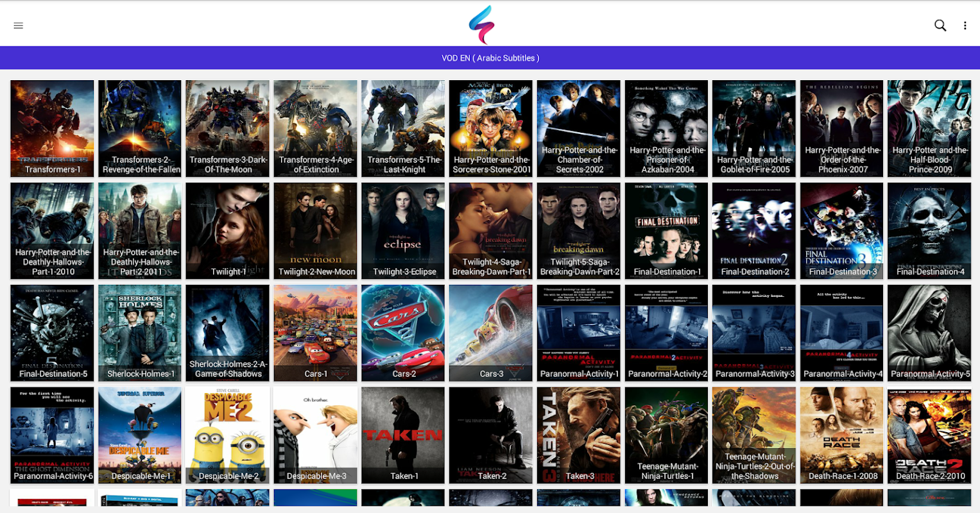Choose Transformers-5-The-Last-Knight
This screenshot has width=980, height=513.
click(403, 128)
